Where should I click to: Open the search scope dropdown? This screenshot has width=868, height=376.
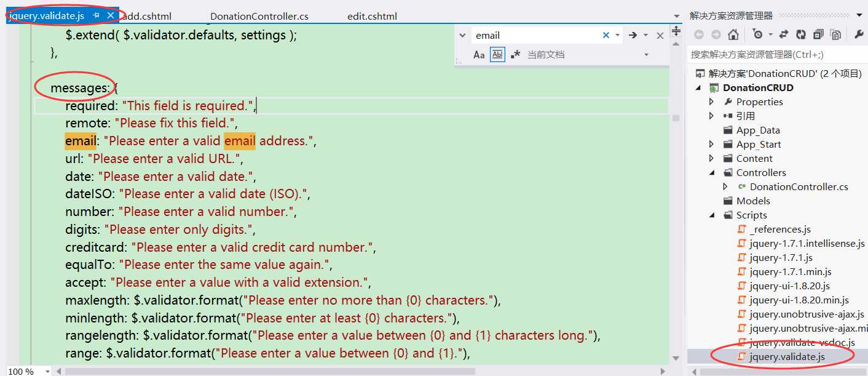(x=646, y=55)
